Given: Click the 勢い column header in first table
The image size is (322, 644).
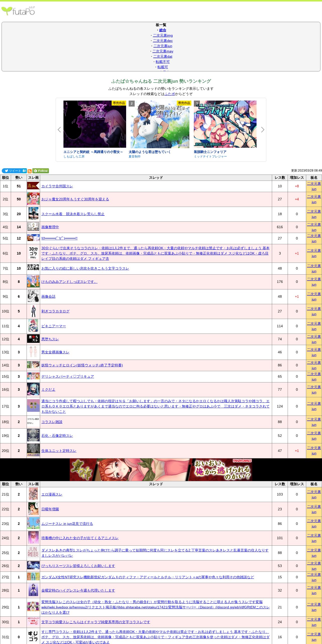Looking at the screenshot, I should tap(19, 178).
